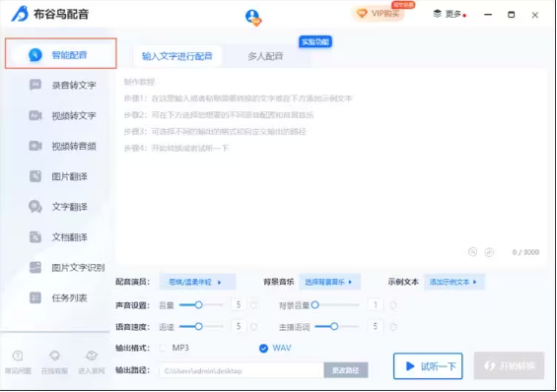Reset the 音量 volume value
Image resolution: width=557 pixels, height=392 pixels.
(x=254, y=305)
